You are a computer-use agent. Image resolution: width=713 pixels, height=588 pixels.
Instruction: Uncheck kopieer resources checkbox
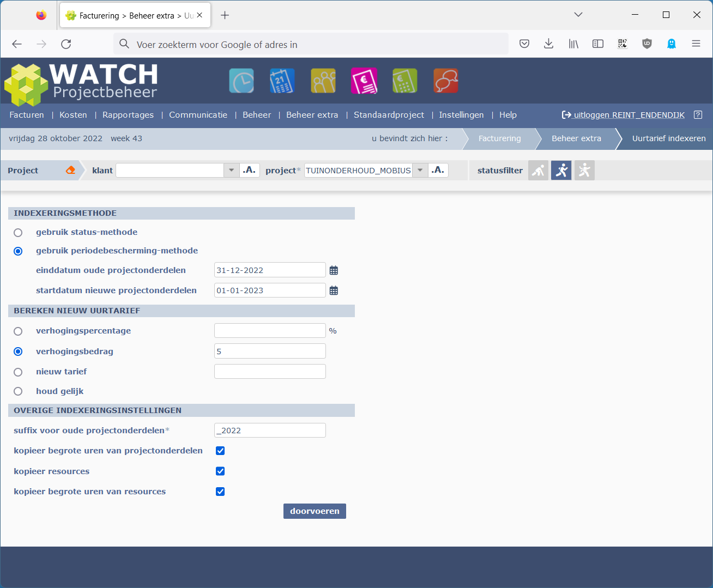point(220,471)
